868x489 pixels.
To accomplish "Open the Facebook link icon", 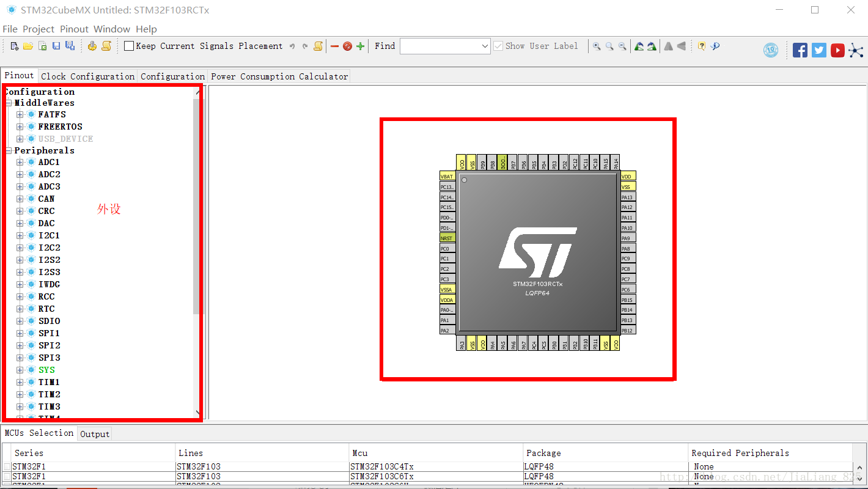I will (800, 50).
